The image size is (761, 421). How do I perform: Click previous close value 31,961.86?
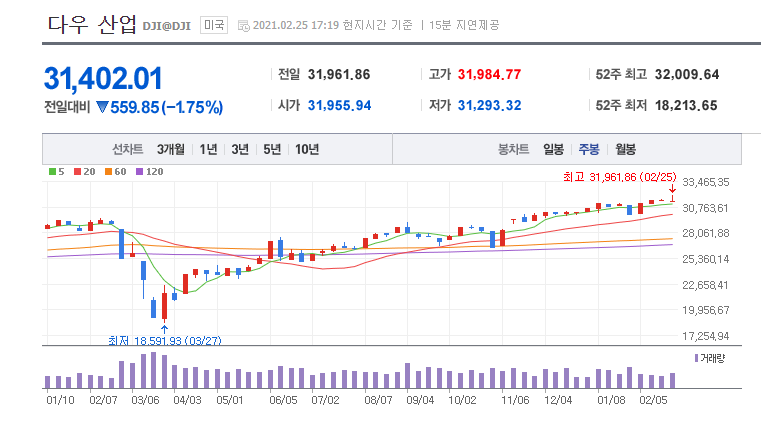pyautogui.click(x=339, y=74)
